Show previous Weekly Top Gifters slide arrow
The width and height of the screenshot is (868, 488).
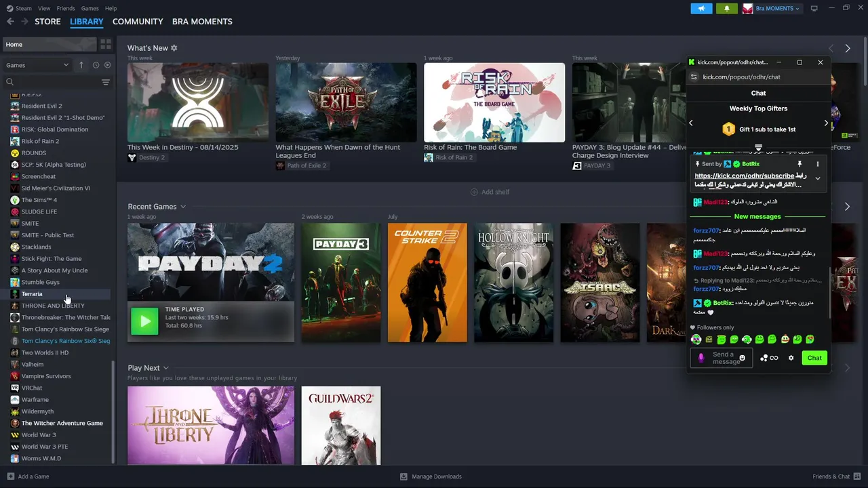(x=691, y=123)
